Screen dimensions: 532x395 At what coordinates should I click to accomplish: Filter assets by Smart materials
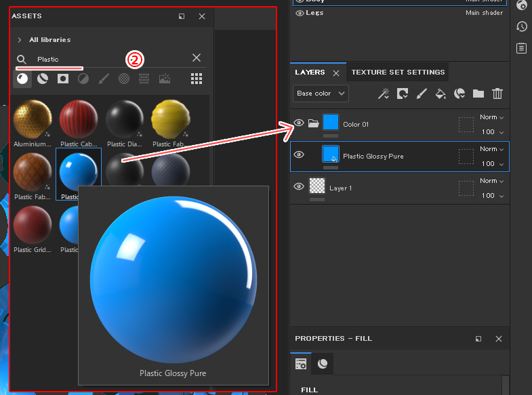point(43,79)
